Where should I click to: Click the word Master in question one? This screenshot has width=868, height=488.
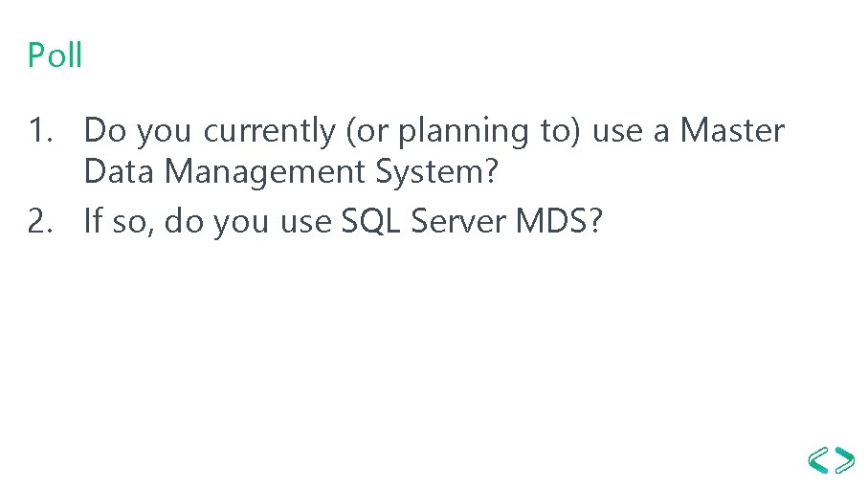731,130
